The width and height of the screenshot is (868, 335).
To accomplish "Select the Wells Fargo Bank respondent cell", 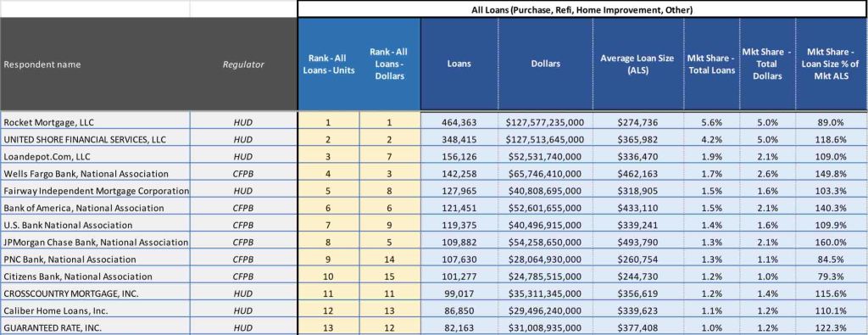I will click(x=95, y=173).
